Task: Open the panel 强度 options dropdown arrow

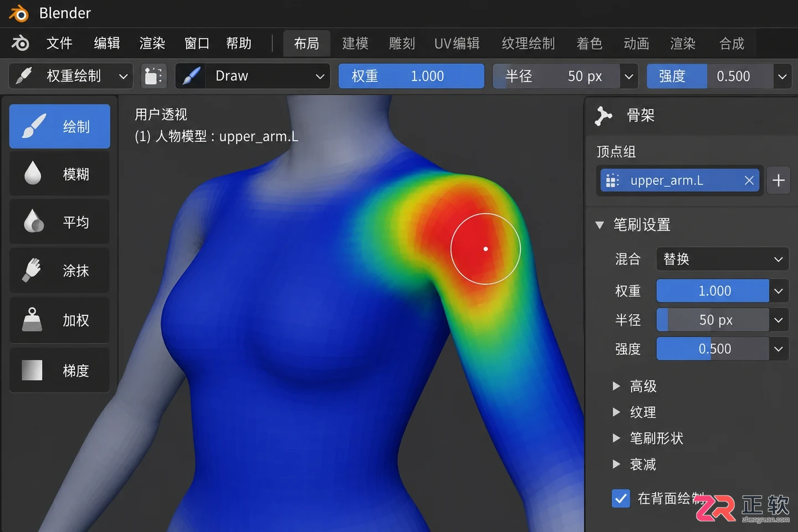Action: coord(779,349)
